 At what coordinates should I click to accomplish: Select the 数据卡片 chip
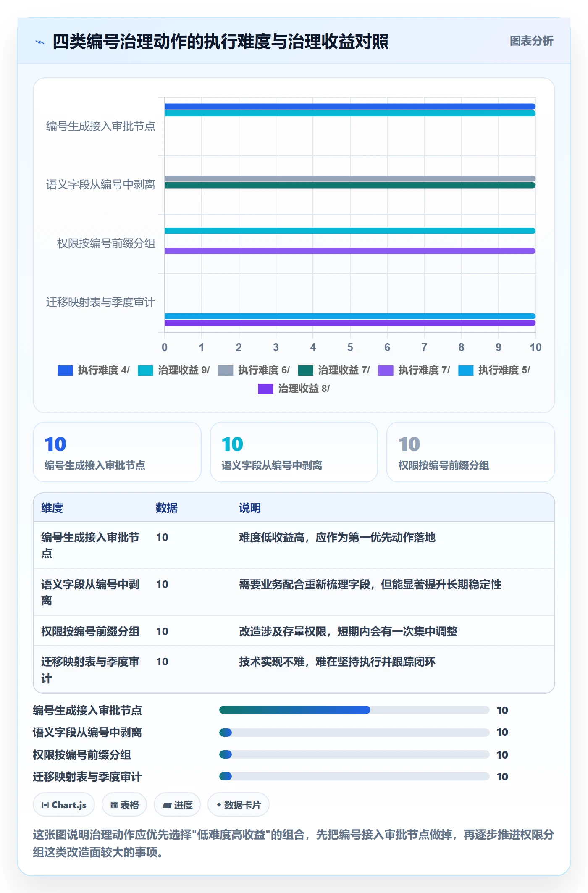click(239, 805)
